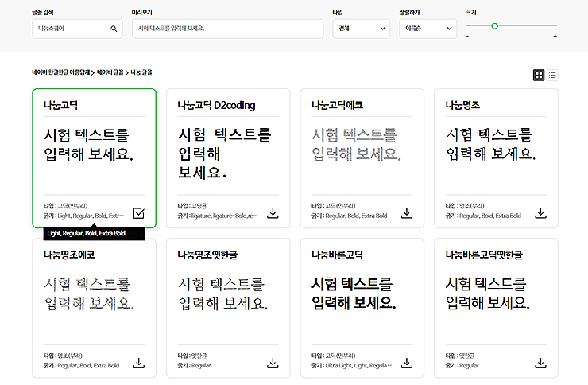Image resolution: width=588 pixels, height=385 pixels.
Task: Select the 나눔고딕 card title
Action: tap(60, 105)
